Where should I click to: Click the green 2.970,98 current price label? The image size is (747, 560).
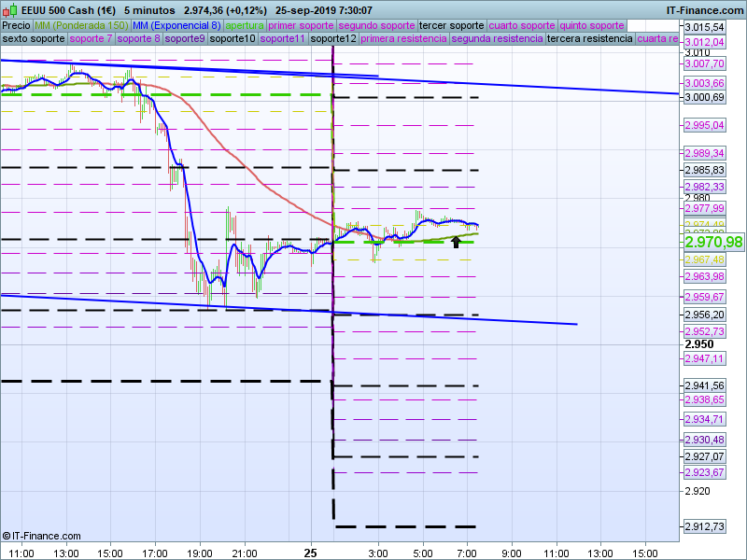coord(713,242)
